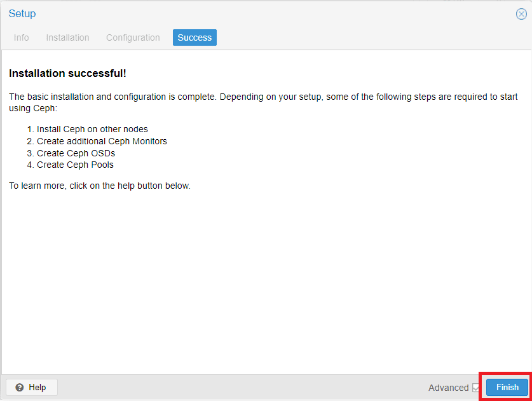This screenshot has height=401, width=532.
Task: Switch to the Installation tab
Action: pyautogui.click(x=67, y=37)
